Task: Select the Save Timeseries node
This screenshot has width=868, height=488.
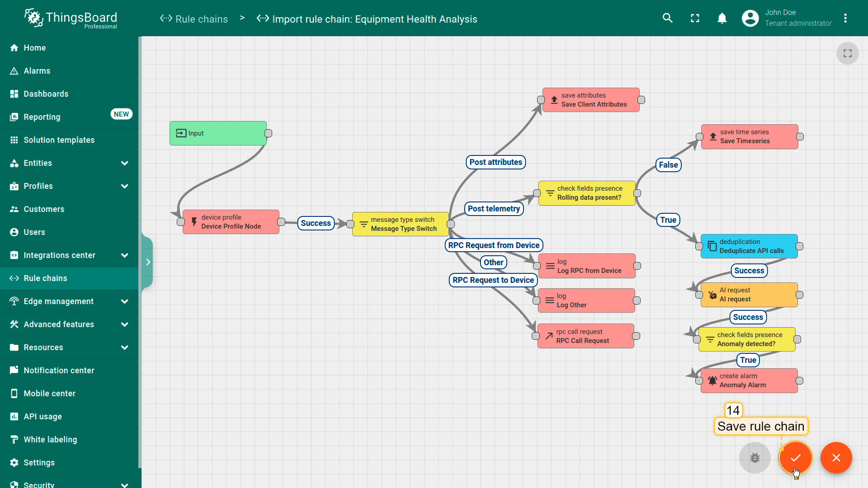Action: coord(750,136)
